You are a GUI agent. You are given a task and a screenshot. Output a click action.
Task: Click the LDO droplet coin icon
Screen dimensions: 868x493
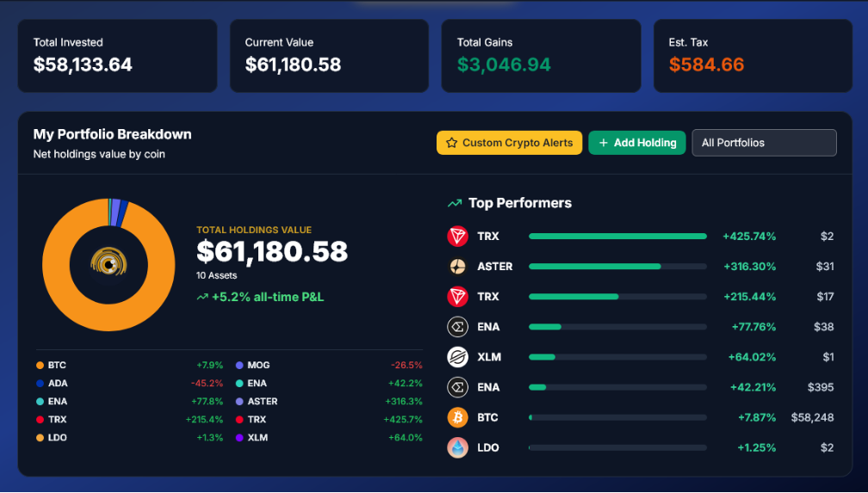click(457, 447)
